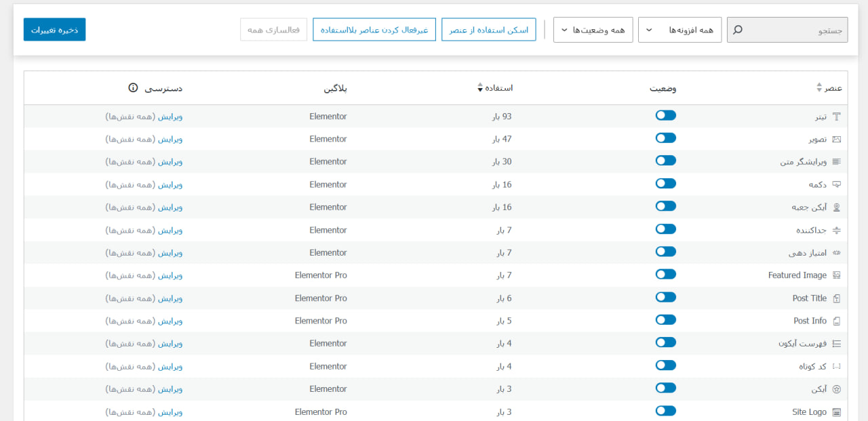
Task: Click in the جستجو search field
Action: [787, 30]
